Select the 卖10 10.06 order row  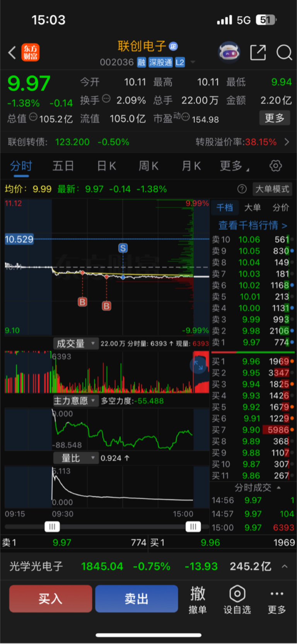coord(253,240)
